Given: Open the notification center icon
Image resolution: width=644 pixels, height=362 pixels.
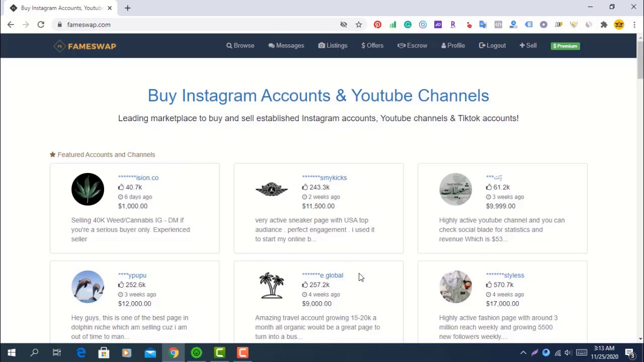Looking at the screenshot, I should click(x=630, y=353).
